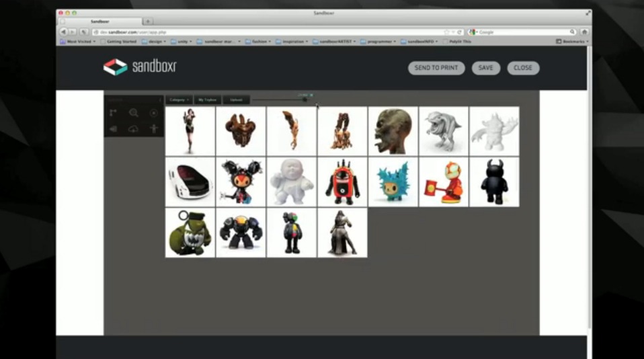
Task: Switch to the My Toybox tab
Action: tap(207, 99)
